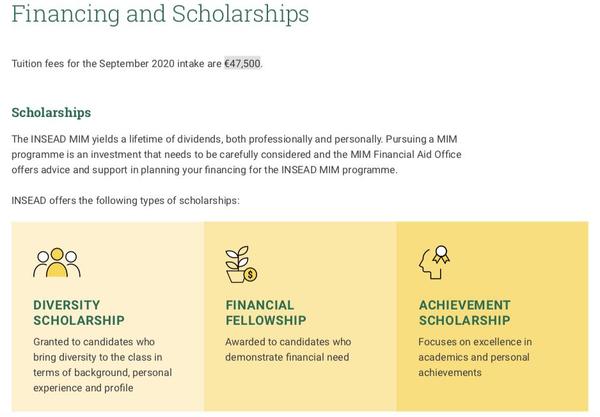Click blank space below Financial Fellowship description
Image resolution: width=600 pixels, height=417 pixels.
click(x=299, y=390)
